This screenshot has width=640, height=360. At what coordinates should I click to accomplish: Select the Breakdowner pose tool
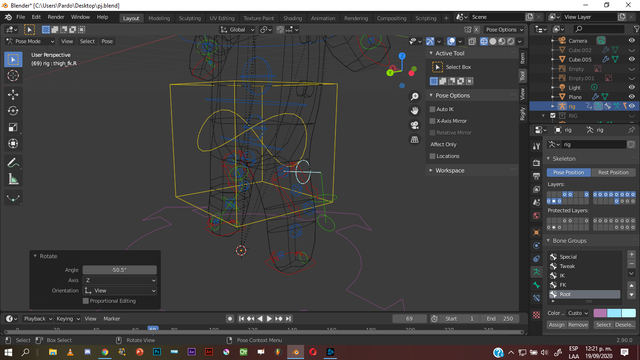(x=13, y=198)
